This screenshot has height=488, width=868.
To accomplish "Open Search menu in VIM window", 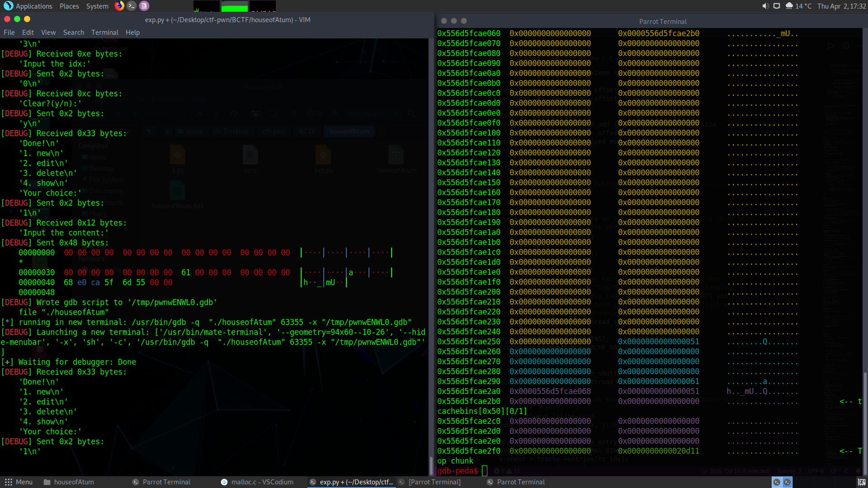I will (x=74, y=33).
